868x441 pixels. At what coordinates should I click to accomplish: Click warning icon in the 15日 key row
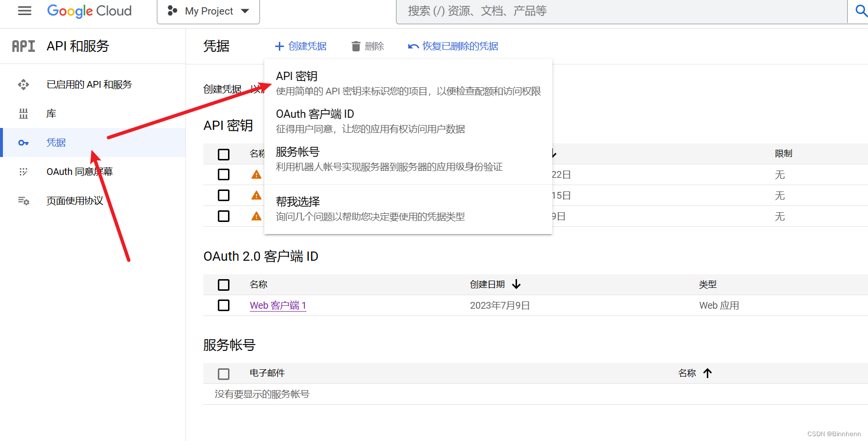click(x=257, y=195)
